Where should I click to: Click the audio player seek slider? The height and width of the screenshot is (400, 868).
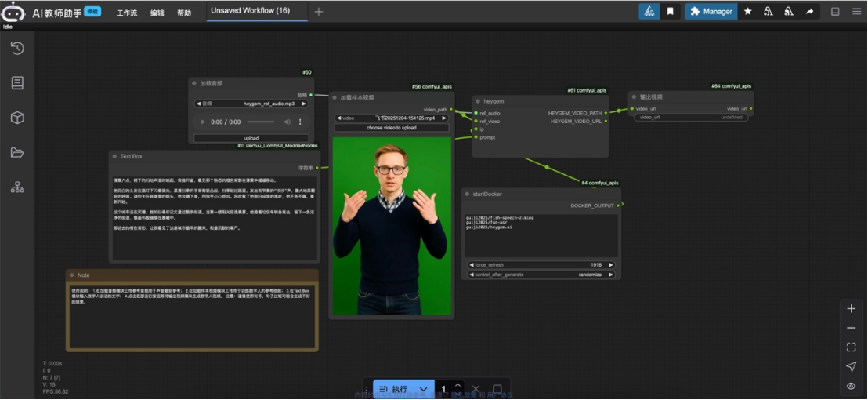261,122
